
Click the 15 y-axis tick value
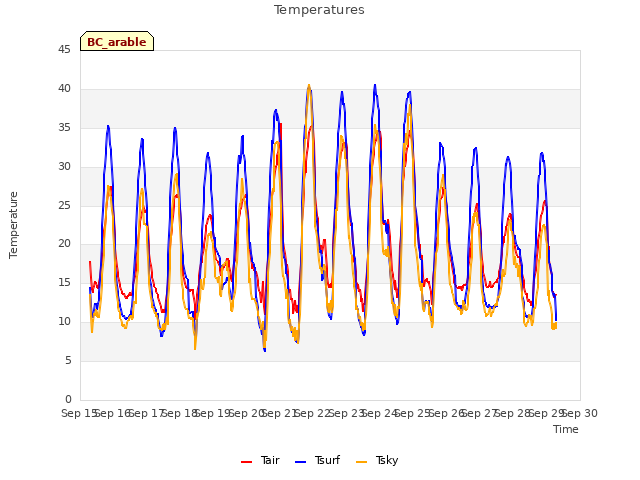64,282
